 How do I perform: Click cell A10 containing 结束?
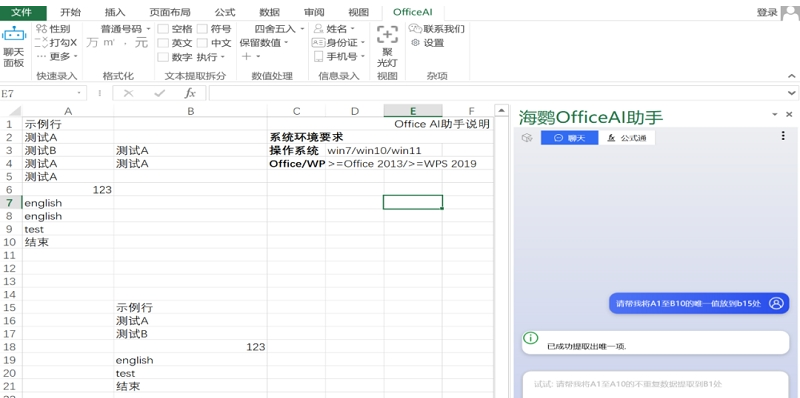[x=68, y=242]
